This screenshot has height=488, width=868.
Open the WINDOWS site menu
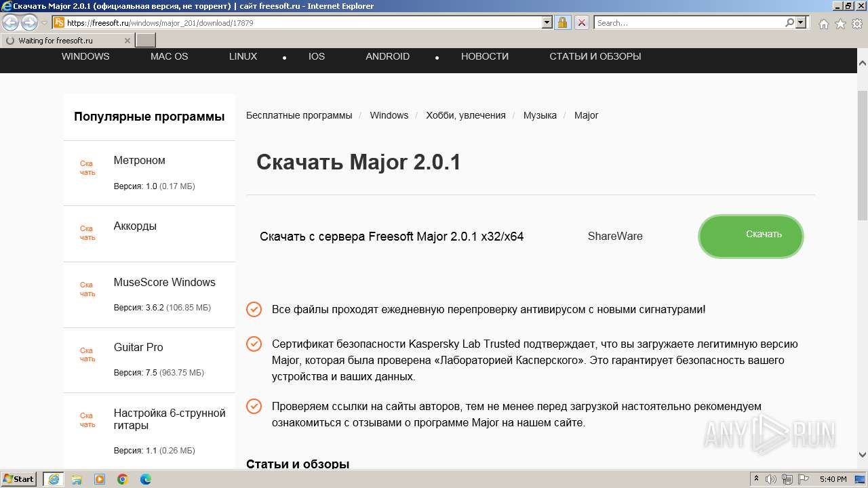[x=85, y=56]
